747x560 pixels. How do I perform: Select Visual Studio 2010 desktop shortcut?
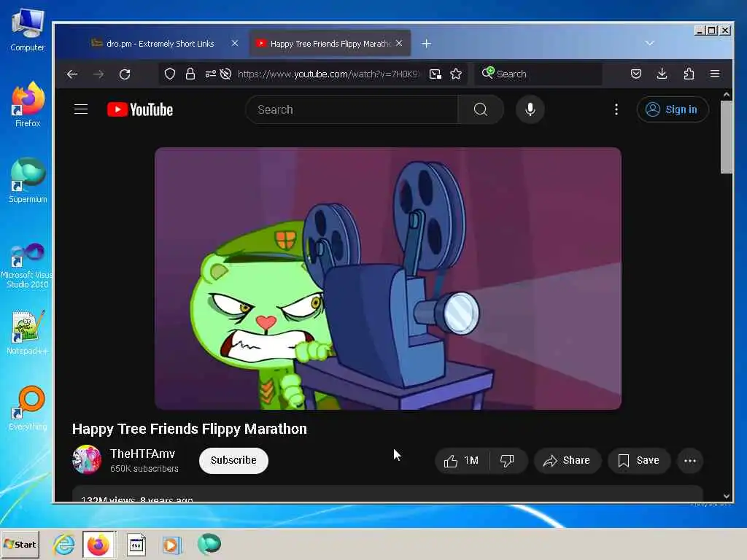click(27, 265)
